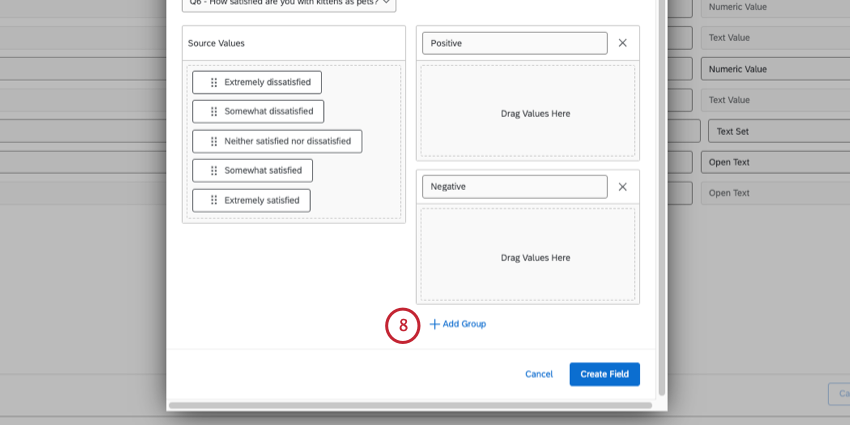This screenshot has width=850, height=425.
Task: Select the Extremely satisfied source value
Action: tap(261, 200)
